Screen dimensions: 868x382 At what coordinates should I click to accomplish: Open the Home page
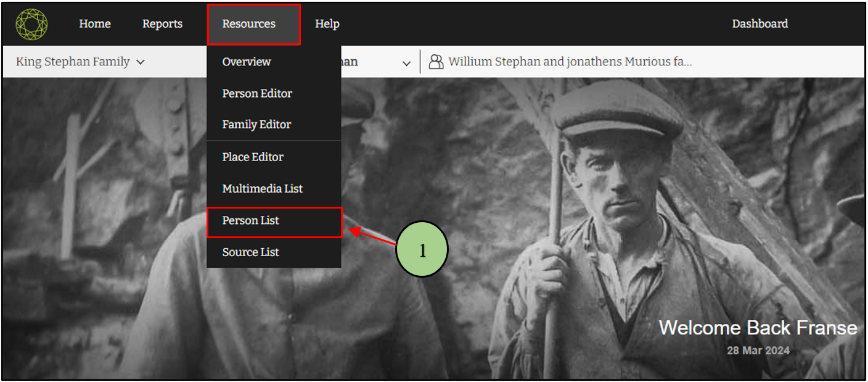point(95,24)
